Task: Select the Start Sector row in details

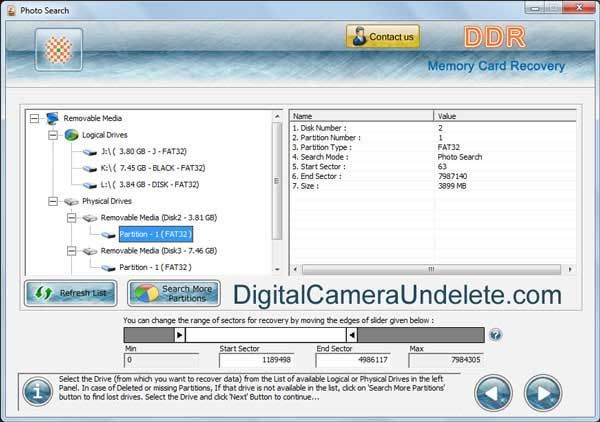Action: point(433,167)
